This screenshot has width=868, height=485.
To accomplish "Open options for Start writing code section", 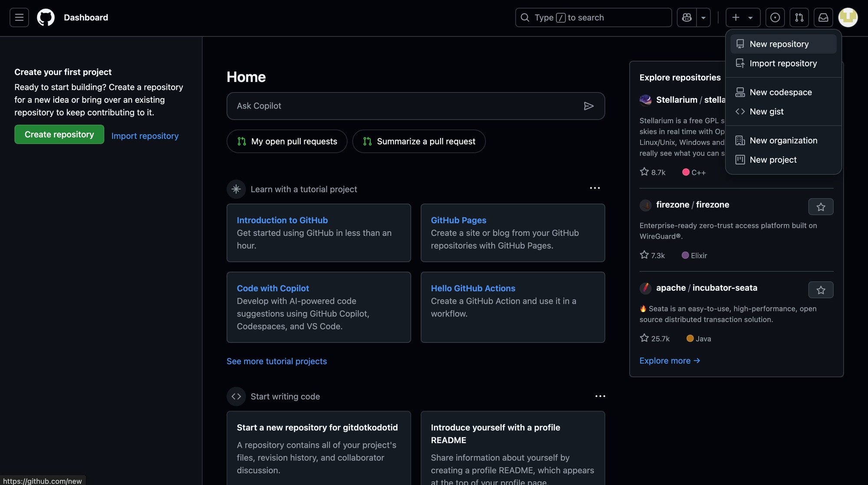I will coord(600,396).
